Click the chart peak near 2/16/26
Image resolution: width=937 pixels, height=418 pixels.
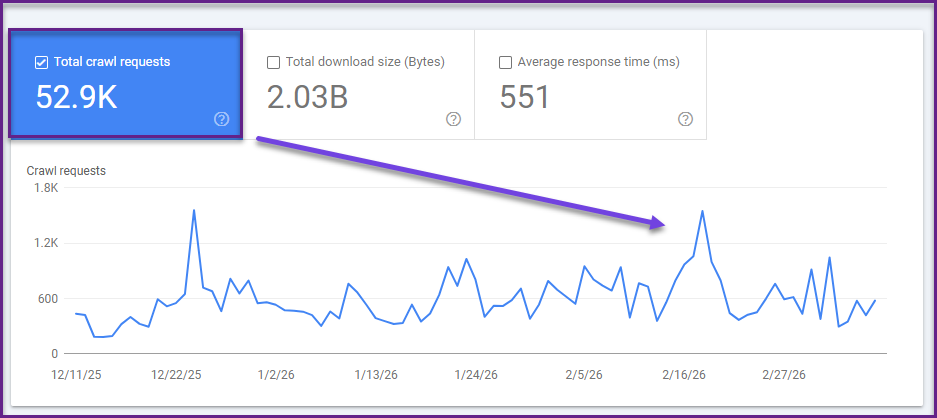point(703,211)
